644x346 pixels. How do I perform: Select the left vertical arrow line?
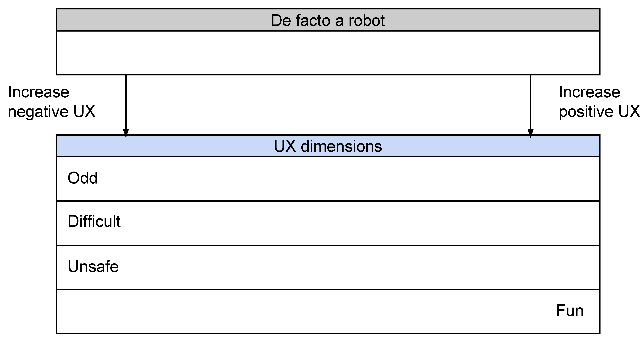[x=126, y=103]
